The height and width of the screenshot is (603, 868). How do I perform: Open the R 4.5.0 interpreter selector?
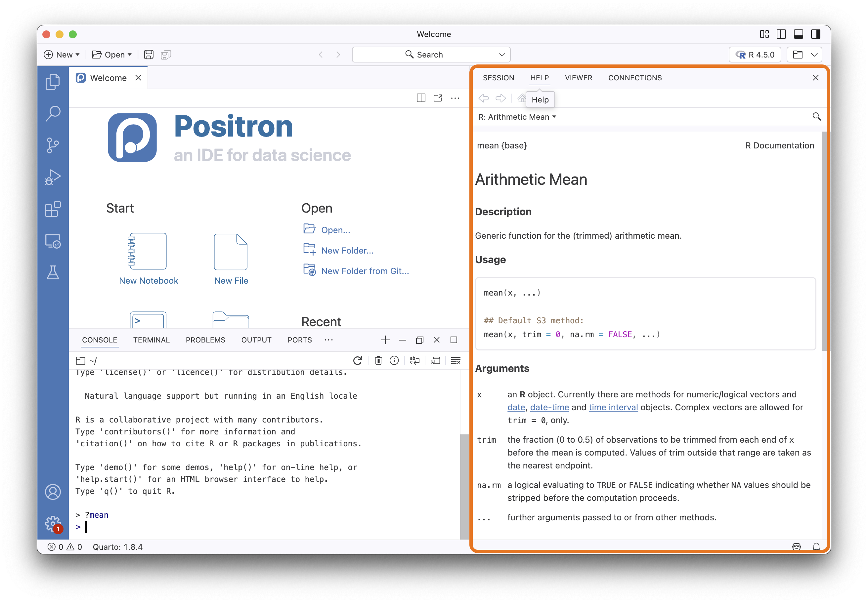pos(755,55)
